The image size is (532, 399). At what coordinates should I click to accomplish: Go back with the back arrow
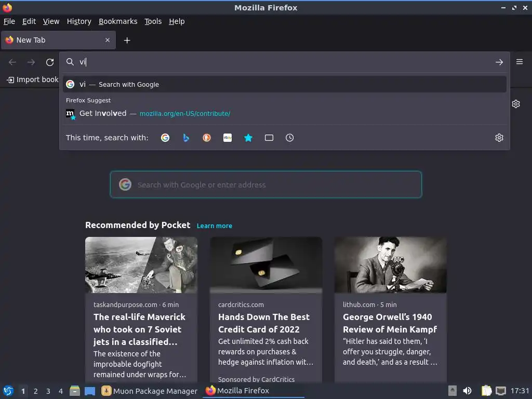pos(12,62)
